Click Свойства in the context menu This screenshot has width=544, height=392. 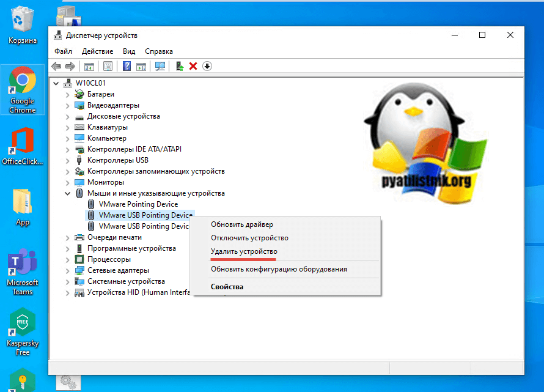tap(227, 287)
